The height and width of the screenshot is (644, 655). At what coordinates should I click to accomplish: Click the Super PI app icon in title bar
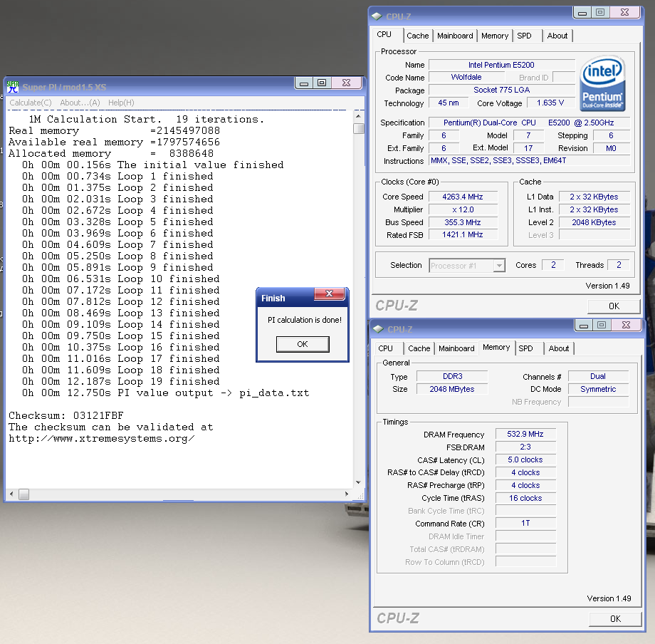[x=13, y=87]
